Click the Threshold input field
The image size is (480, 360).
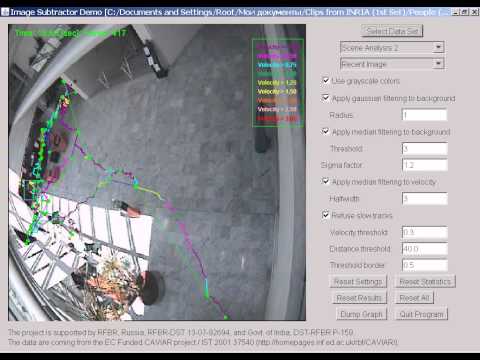point(424,149)
